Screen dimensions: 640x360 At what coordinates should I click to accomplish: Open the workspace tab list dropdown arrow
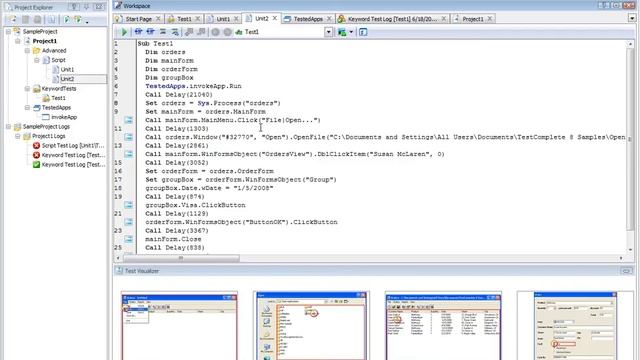tap(632, 18)
